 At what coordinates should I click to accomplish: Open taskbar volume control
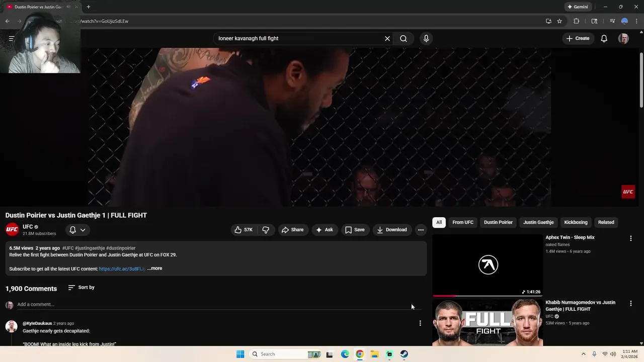613,354
